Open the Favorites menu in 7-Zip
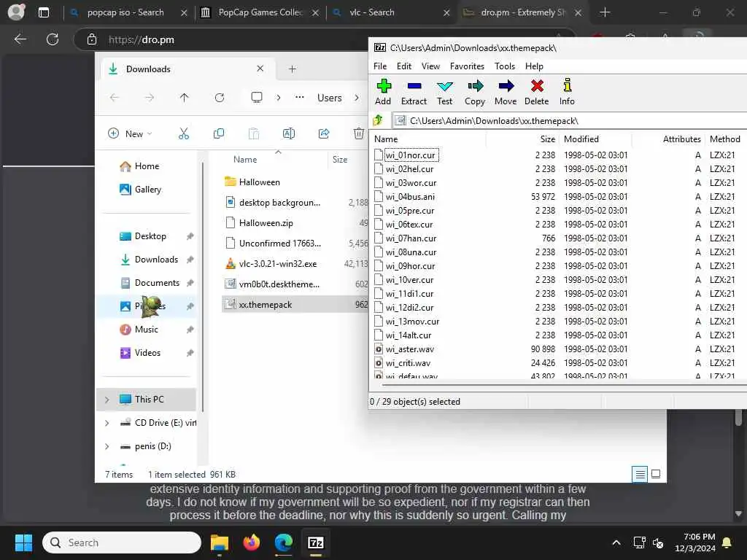 pyautogui.click(x=467, y=66)
